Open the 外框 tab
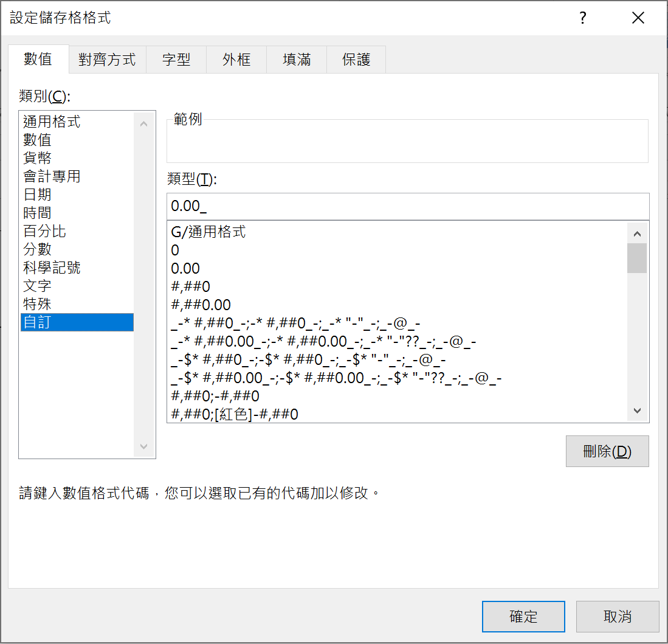This screenshot has width=668, height=644. click(x=236, y=59)
